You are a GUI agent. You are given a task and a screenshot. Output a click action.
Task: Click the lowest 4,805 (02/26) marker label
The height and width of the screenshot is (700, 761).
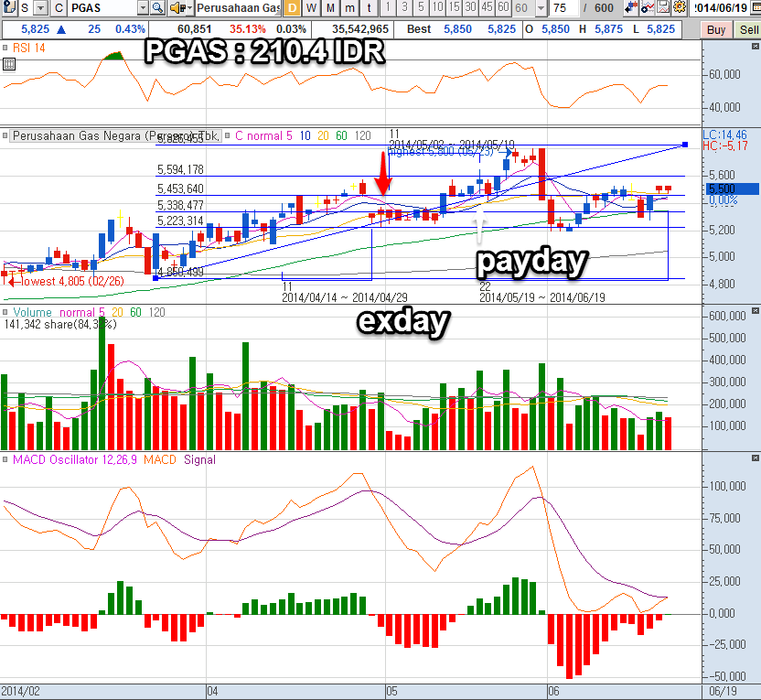(x=72, y=281)
